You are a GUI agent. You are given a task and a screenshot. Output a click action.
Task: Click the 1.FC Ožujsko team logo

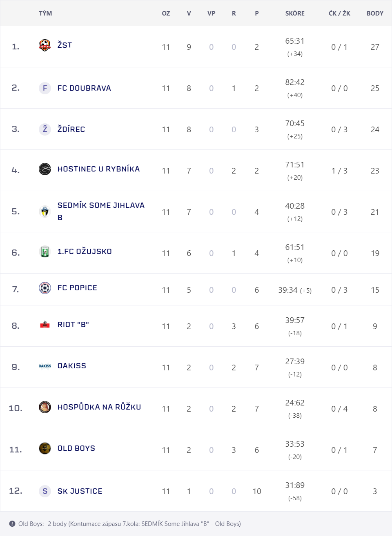pyautogui.click(x=45, y=252)
